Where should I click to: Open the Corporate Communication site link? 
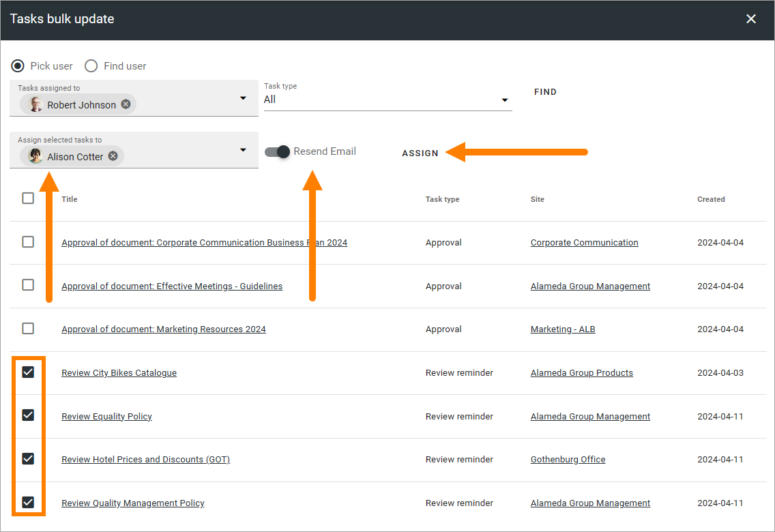[584, 243]
